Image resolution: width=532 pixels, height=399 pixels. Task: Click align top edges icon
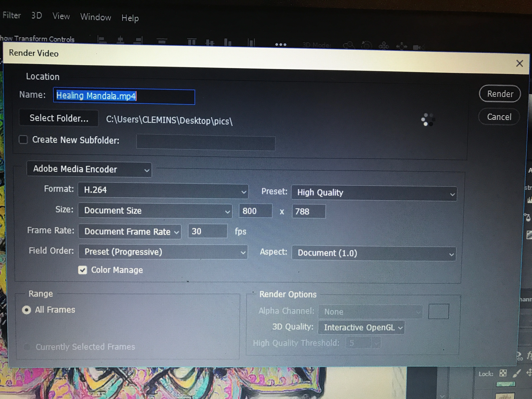tap(192, 42)
